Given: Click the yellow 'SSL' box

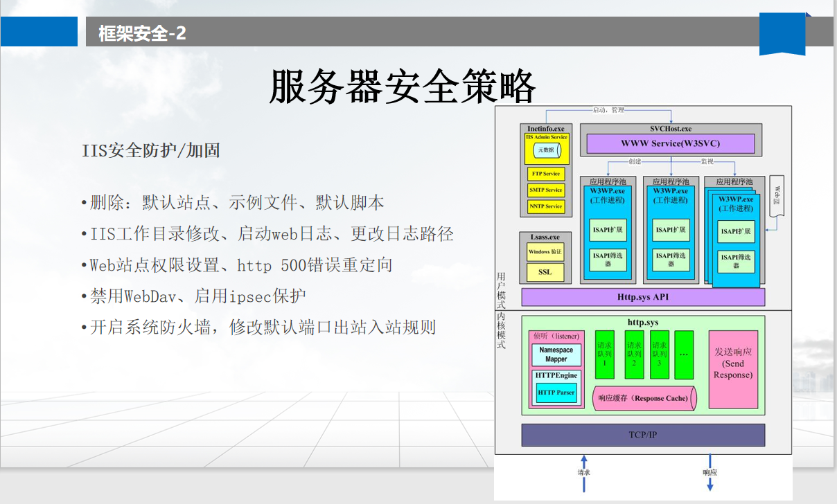Looking at the screenshot, I should click(545, 272).
